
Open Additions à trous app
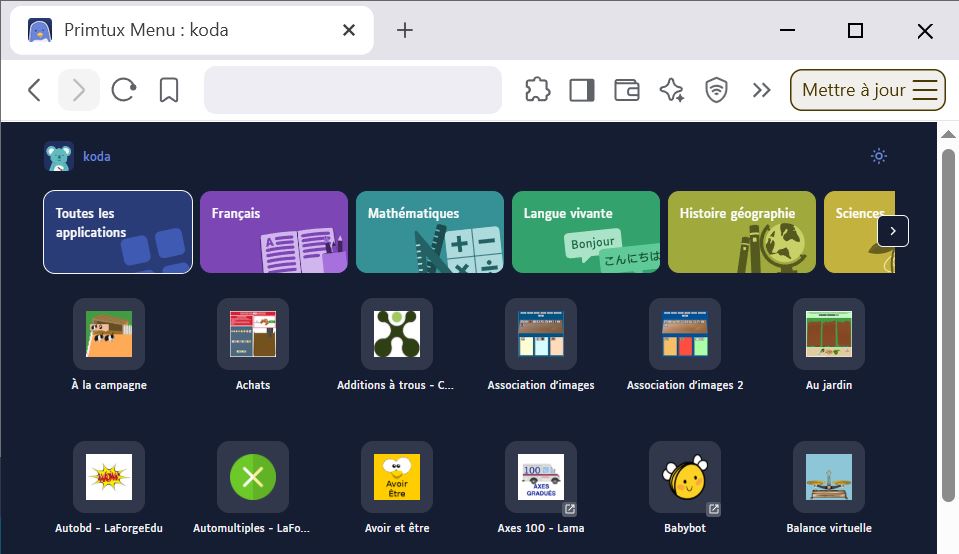(397, 334)
